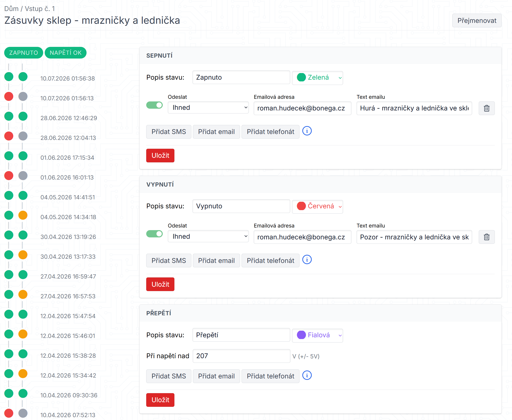Open info icon in Vypnutí section
Image resolution: width=512 pixels, height=420 pixels.
(x=307, y=260)
